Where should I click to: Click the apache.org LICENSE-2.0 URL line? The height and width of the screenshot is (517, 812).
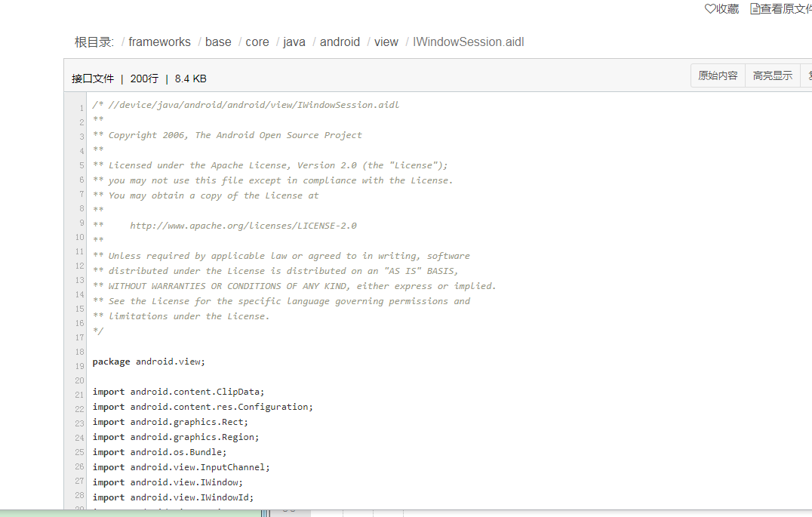pos(225,226)
